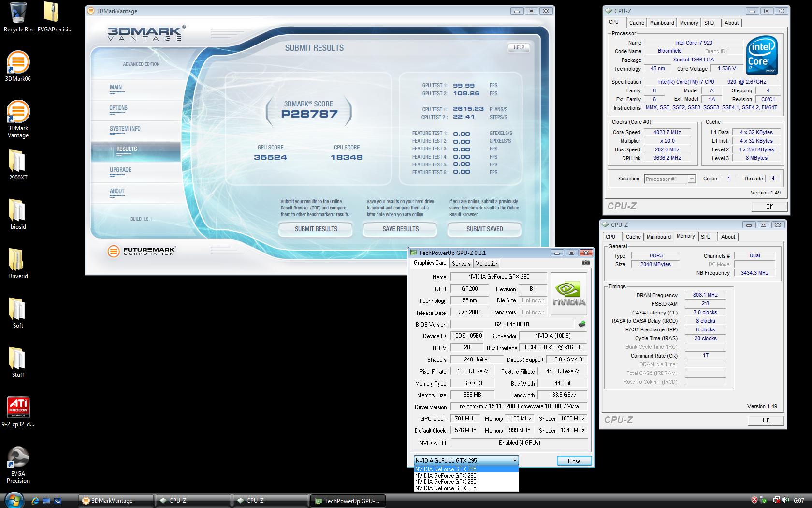Open the Mainboard tab in the top CPU-Z window
The image size is (812, 508).
point(662,23)
